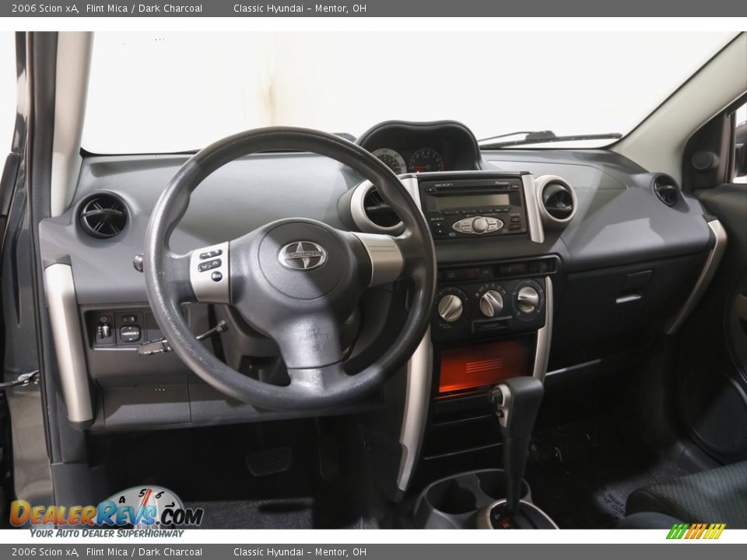Viewport: 747px width, 560px height.
Task: Click the Scion logo on the radio faceplate
Action: [x=445, y=184]
